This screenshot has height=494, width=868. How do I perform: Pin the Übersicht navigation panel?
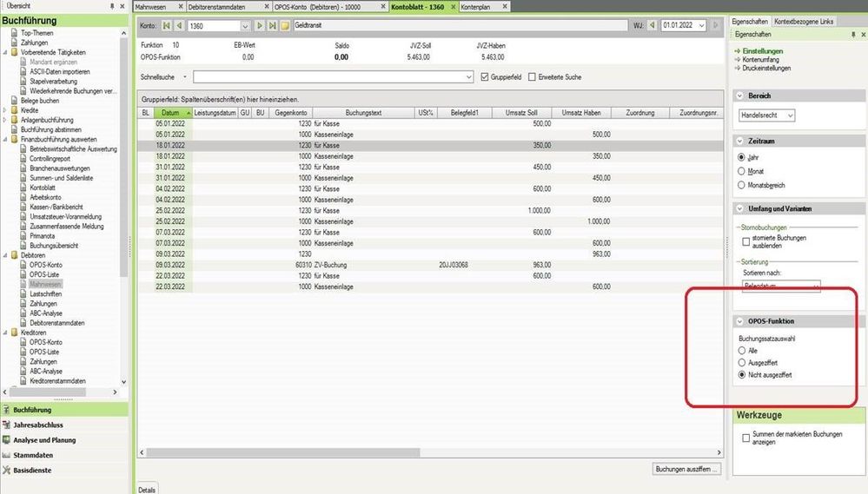tap(113, 6)
